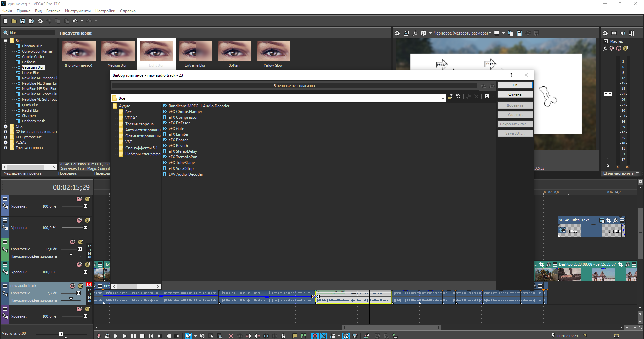
Task: Open the Инструменты menu
Action: [x=78, y=11]
